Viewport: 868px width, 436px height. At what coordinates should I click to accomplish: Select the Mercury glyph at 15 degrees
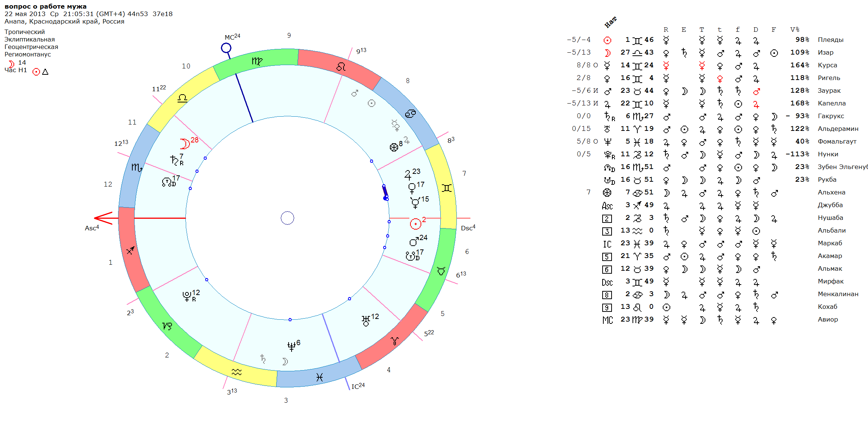tap(415, 203)
